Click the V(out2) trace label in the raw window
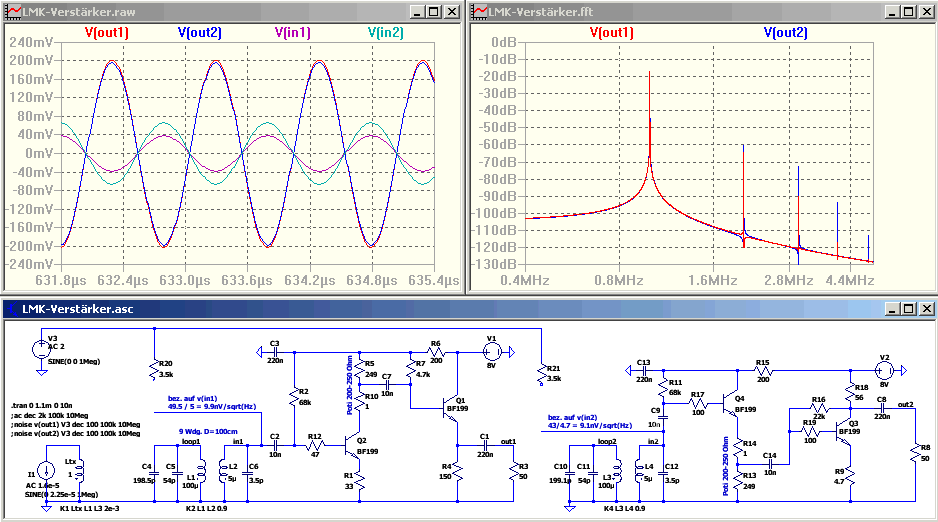 tap(199, 32)
